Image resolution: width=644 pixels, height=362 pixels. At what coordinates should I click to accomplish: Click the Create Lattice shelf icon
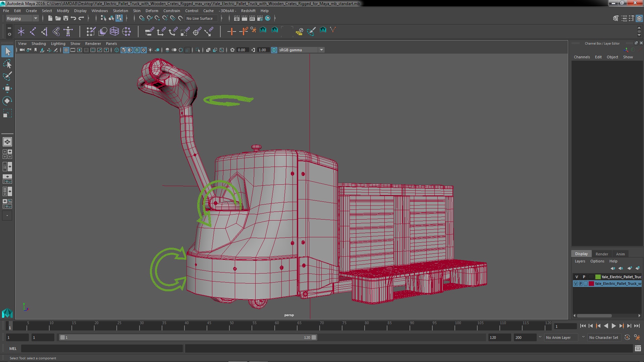click(x=114, y=32)
